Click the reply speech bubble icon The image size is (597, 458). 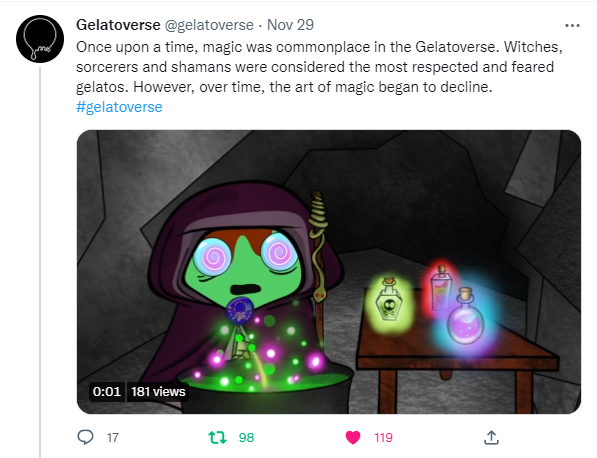pyautogui.click(x=85, y=437)
